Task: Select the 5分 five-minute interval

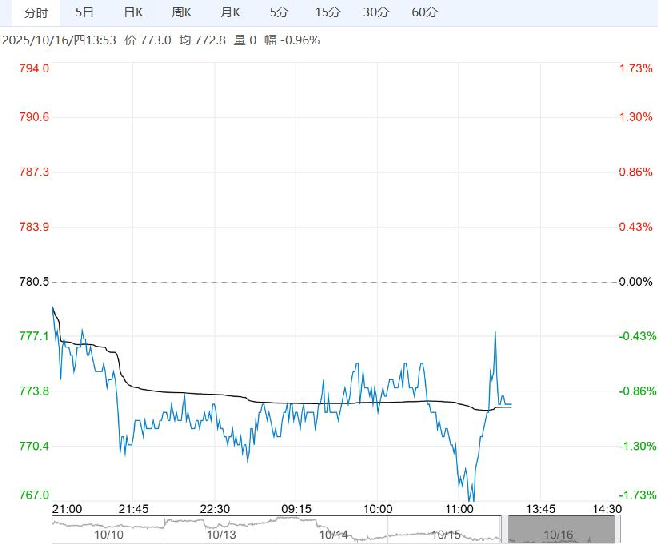Action: pos(279,12)
